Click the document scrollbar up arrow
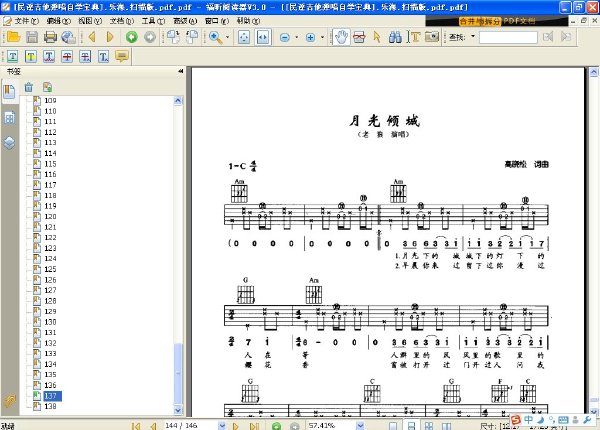The image size is (600, 430). coord(594,72)
